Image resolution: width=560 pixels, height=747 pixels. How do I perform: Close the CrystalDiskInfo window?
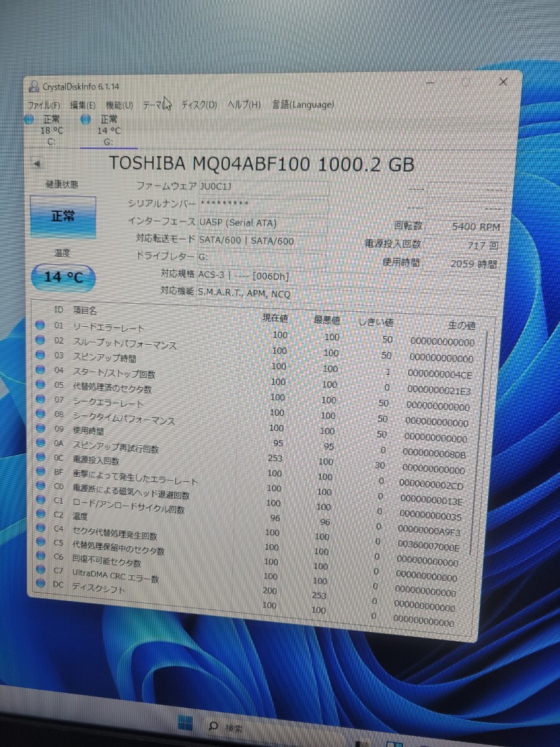(x=503, y=82)
